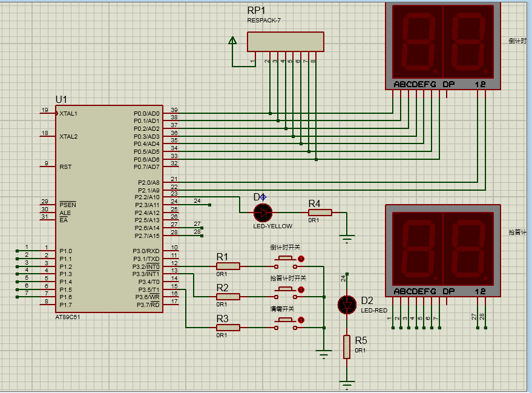Click the wire terminal labeled 24 near P2.3
532x393 pixels.
(209, 205)
